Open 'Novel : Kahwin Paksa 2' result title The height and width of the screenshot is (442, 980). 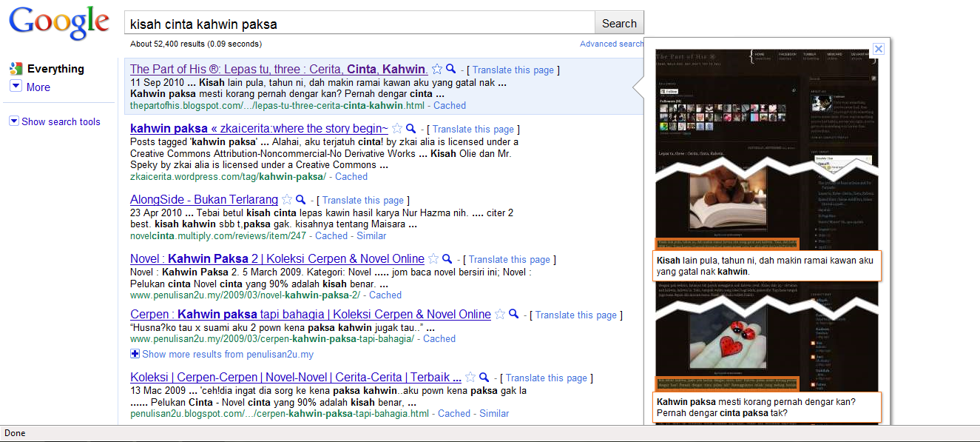click(x=277, y=259)
